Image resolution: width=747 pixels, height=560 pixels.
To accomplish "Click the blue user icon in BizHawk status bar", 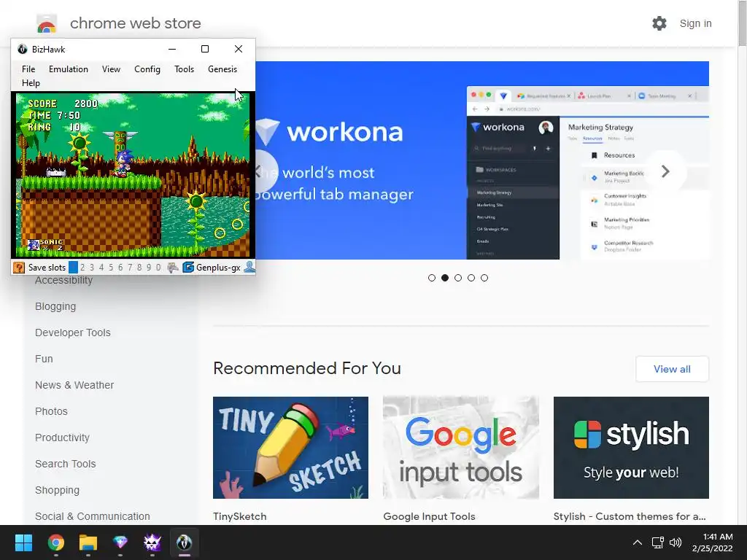I will [249, 267].
